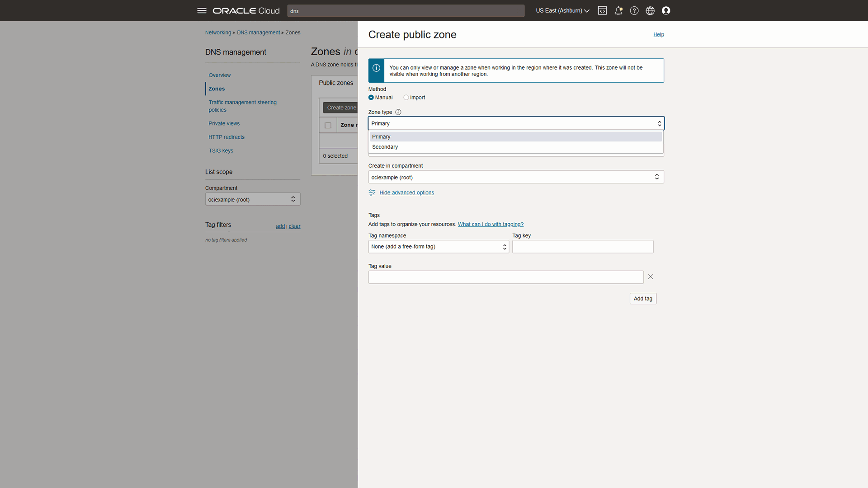Open the language globe icon
868x488 pixels.
pyautogui.click(x=650, y=10)
